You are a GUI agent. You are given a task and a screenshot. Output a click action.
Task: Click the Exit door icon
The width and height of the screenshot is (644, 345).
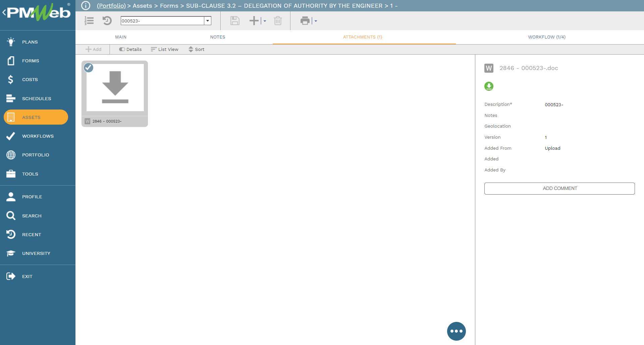click(11, 276)
